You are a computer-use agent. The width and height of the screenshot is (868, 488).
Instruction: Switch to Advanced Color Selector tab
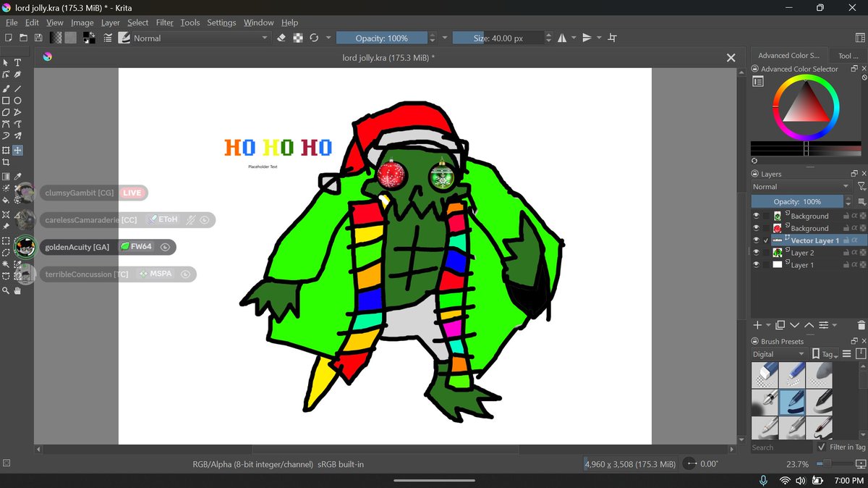[788, 55]
